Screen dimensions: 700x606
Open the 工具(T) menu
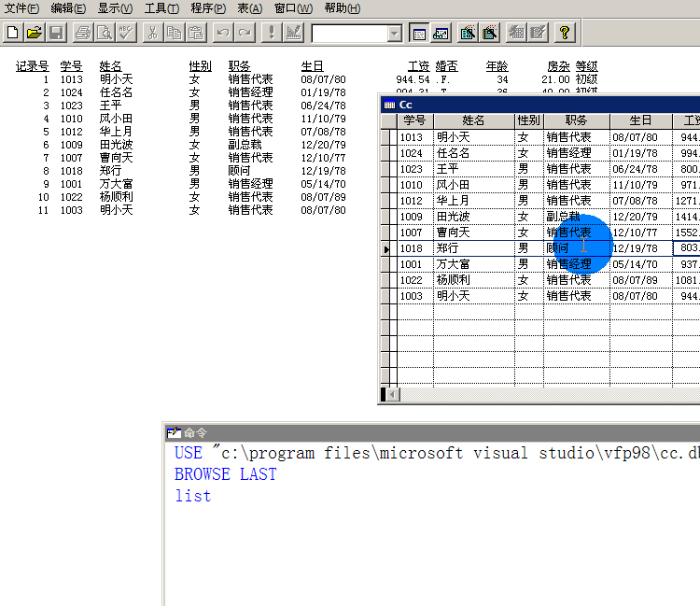click(x=161, y=8)
